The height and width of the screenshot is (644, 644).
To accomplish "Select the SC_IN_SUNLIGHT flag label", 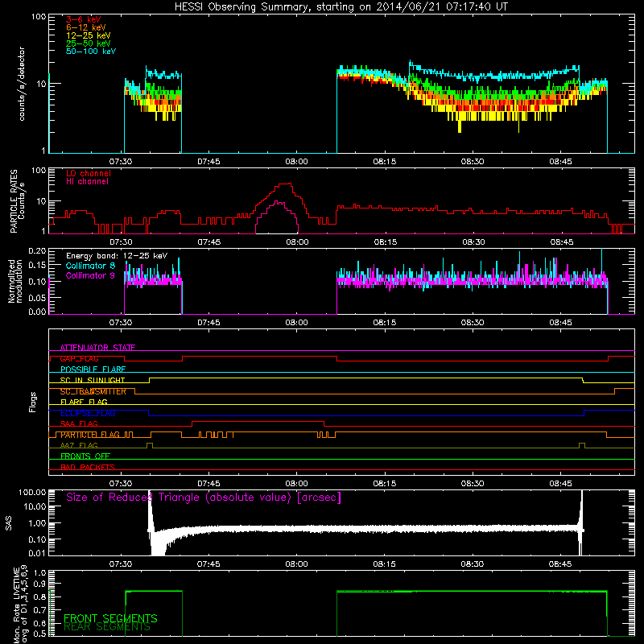I will point(93,380).
